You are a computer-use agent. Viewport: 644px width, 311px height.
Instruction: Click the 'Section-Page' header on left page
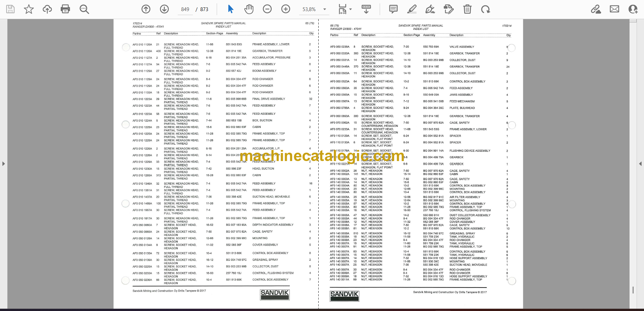(x=215, y=34)
